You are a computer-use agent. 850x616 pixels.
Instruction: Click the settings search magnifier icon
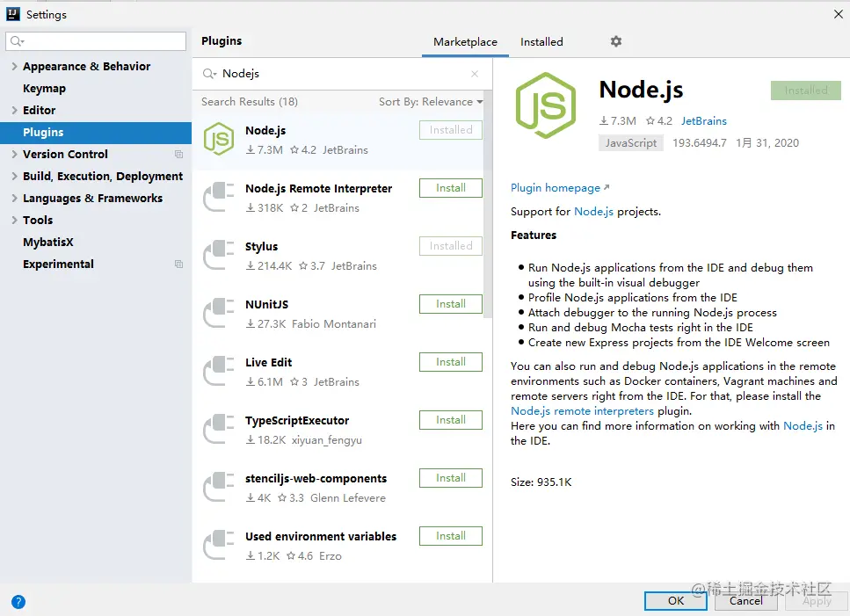pos(18,41)
